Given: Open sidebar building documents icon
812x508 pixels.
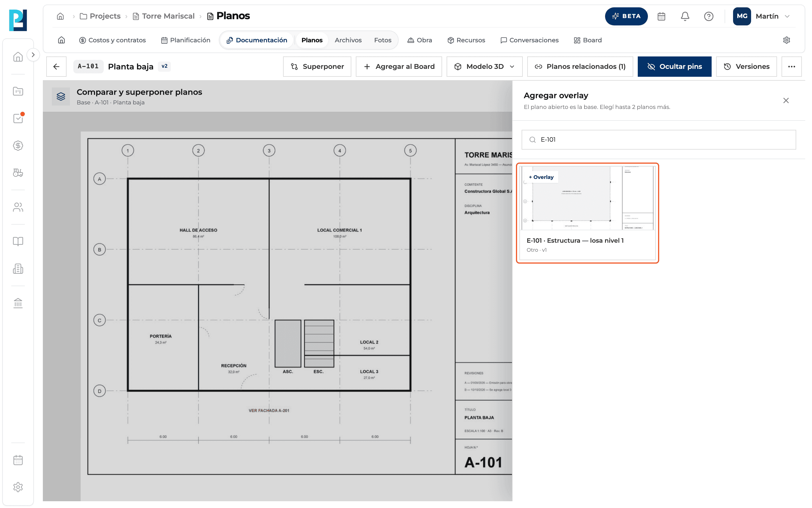Looking at the screenshot, I should click(x=18, y=269).
